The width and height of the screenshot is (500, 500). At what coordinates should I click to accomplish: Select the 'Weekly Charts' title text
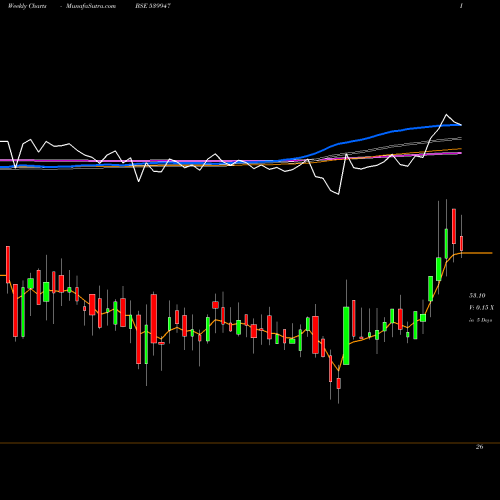(x=27, y=6)
